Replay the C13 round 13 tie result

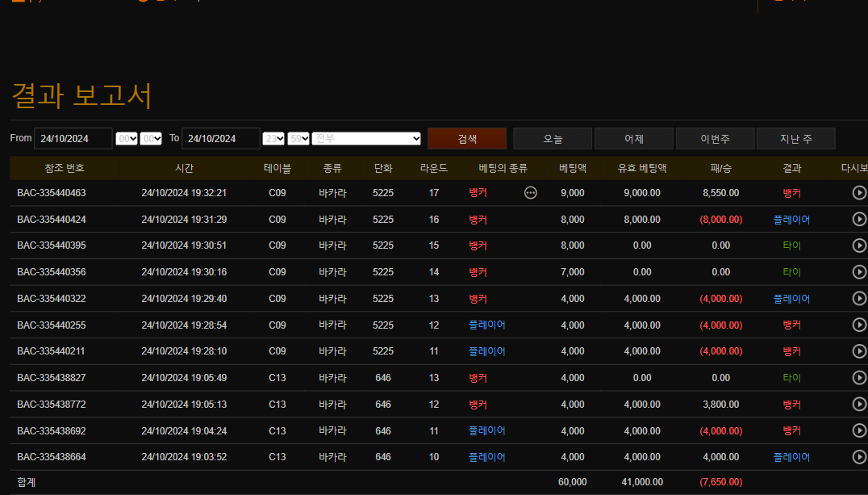click(859, 378)
